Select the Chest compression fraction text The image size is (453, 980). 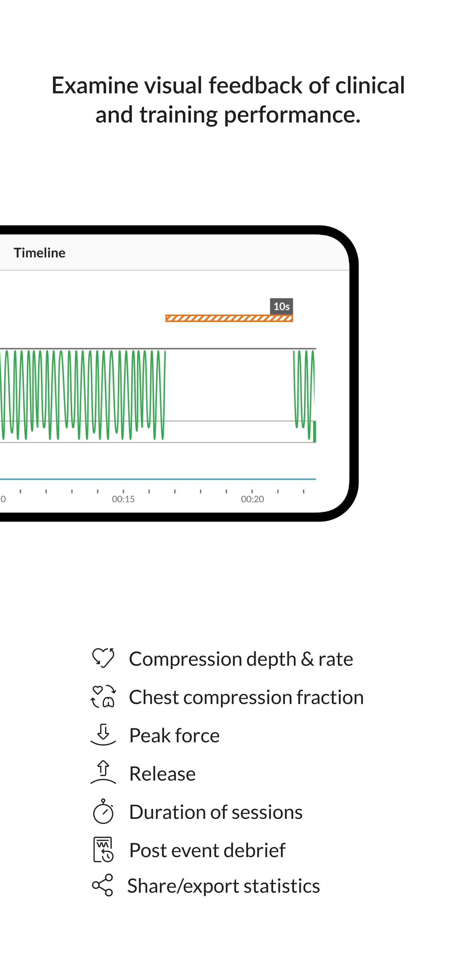coord(246,697)
